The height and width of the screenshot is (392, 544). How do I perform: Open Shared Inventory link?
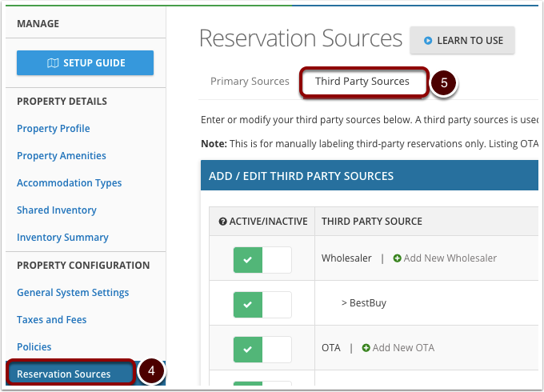57,210
